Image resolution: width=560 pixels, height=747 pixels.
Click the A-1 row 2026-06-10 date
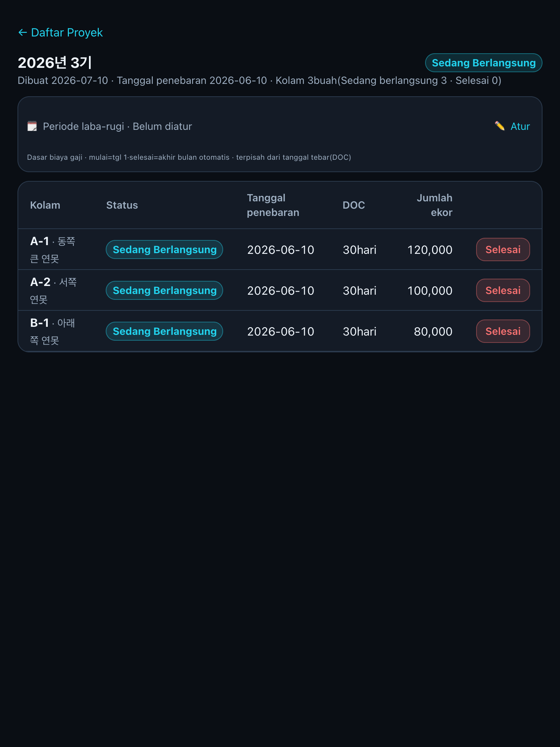(281, 250)
